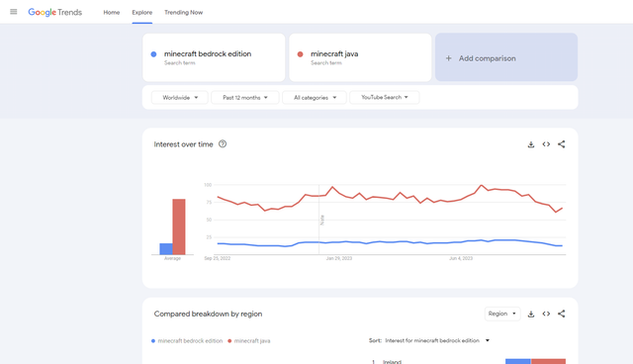Go to the Home tab
This screenshot has height=364, width=633.
coord(112,13)
